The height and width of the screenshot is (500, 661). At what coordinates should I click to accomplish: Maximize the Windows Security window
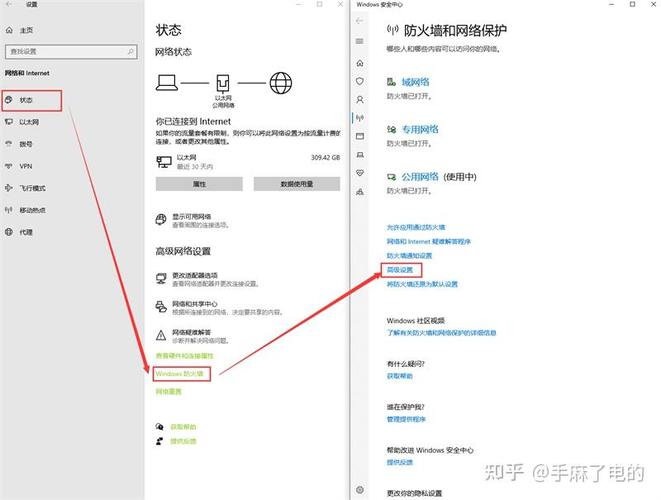tap(632, 4)
